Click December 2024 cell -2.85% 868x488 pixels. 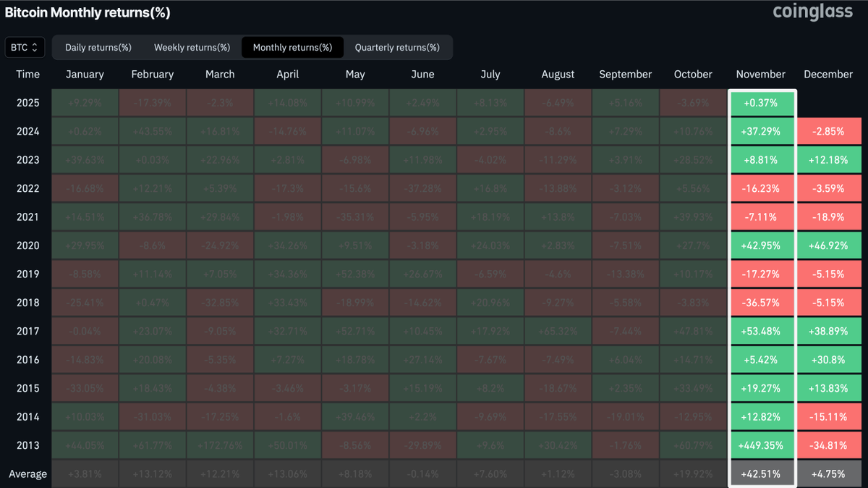(x=828, y=131)
